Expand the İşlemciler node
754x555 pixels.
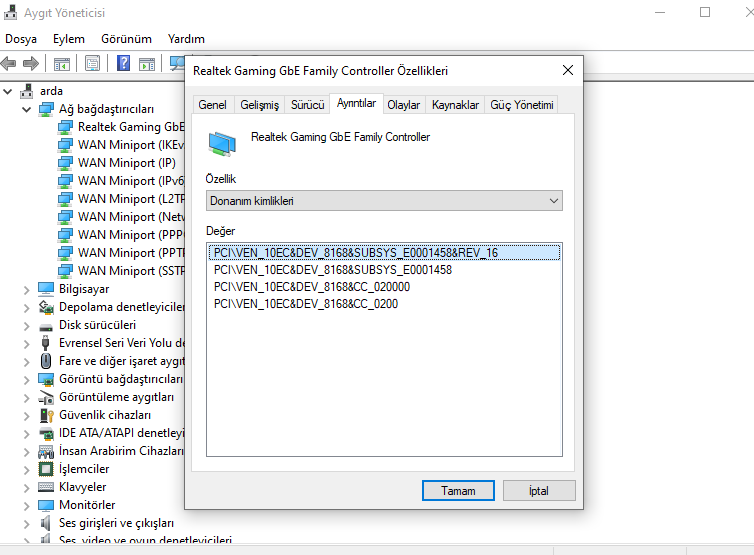tap(26, 469)
